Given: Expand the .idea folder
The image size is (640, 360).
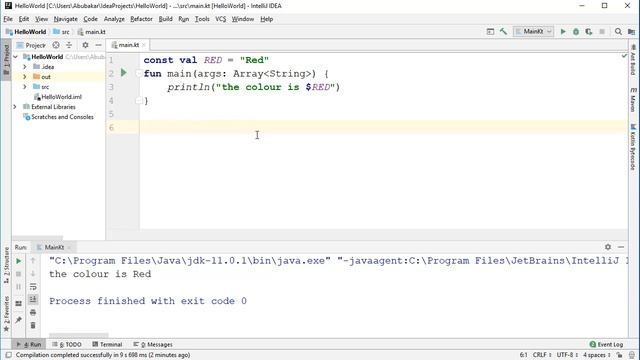Looking at the screenshot, I should pos(24,67).
